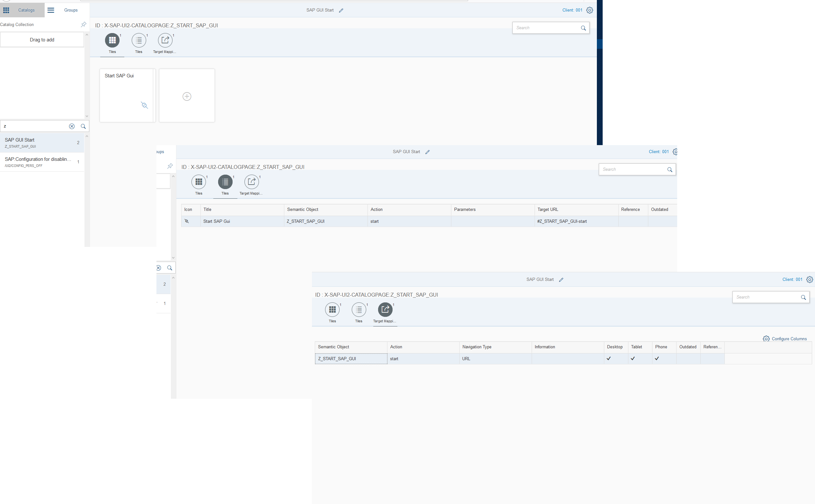Image resolution: width=815 pixels, height=504 pixels.
Task: Click Client: 001 link in bottom panel
Action: pyautogui.click(x=792, y=279)
